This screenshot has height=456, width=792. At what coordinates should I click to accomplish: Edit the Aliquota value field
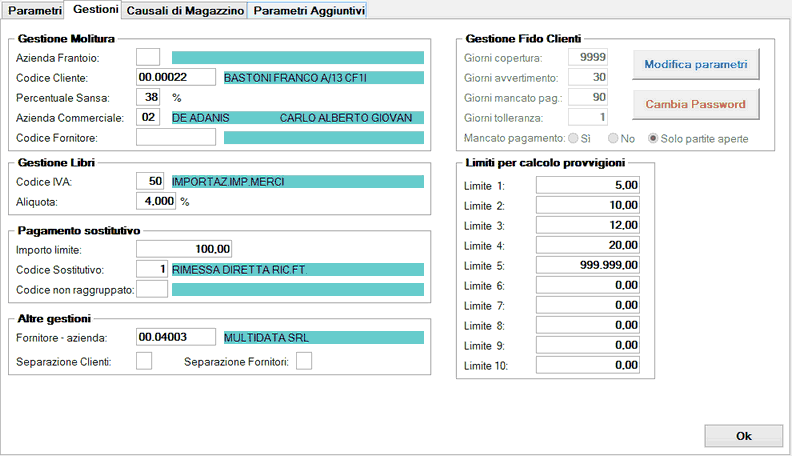pyautogui.click(x=156, y=201)
